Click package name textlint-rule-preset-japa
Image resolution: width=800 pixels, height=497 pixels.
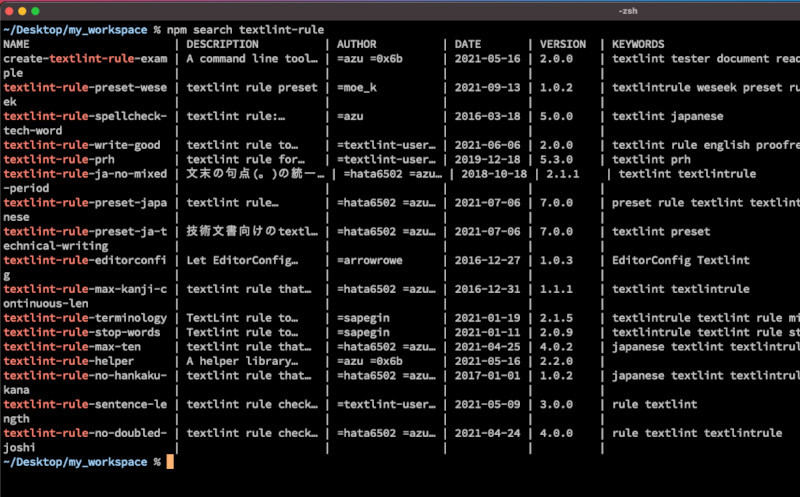click(x=85, y=203)
